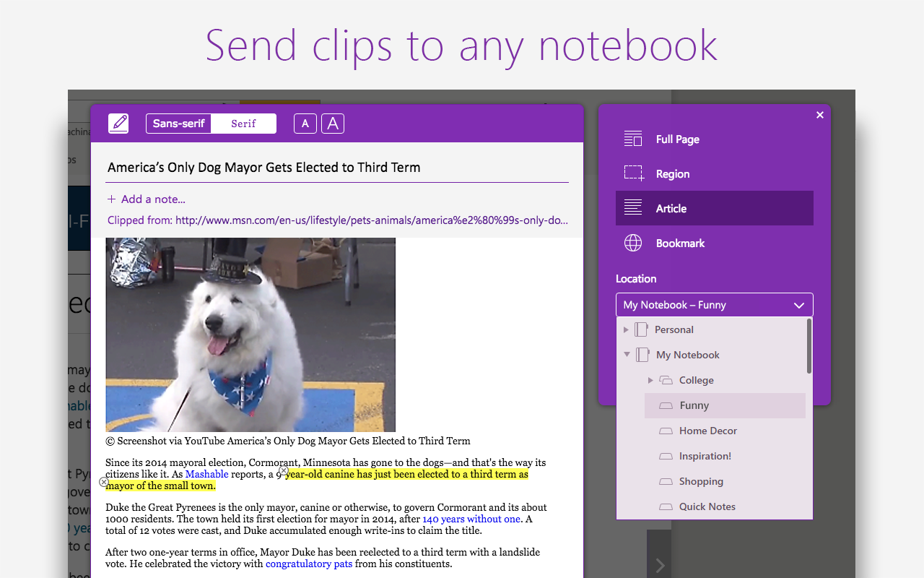
Task: Open the Mashable hyperlink
Action: pos(206,474)
